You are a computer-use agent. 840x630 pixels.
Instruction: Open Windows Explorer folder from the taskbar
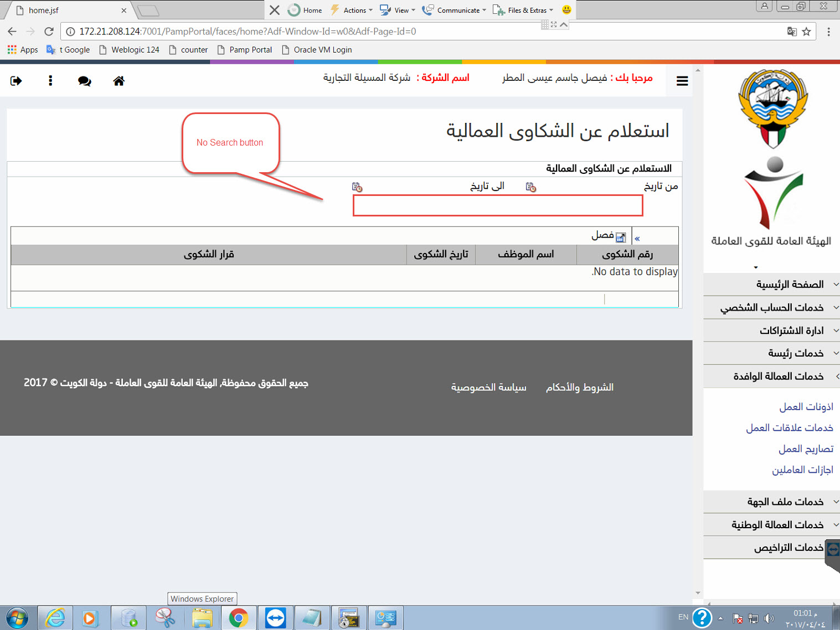point(202,618)
